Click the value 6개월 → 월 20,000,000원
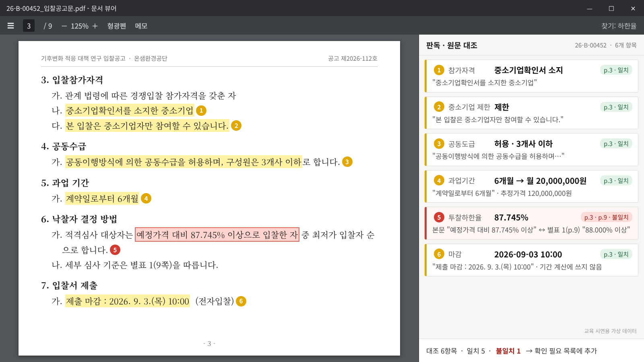Screen dimensions: 644x362 tap(540, 181)
